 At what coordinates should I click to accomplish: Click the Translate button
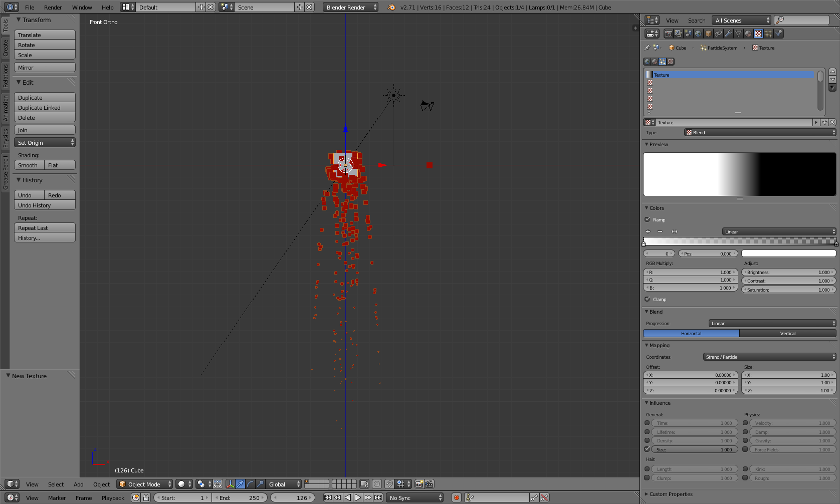point(45,35)
